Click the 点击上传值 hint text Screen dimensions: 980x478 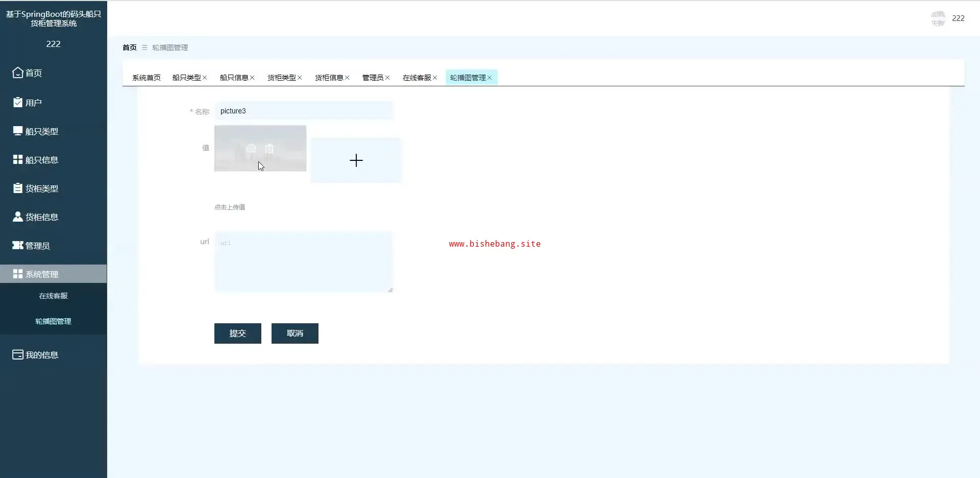230,207
